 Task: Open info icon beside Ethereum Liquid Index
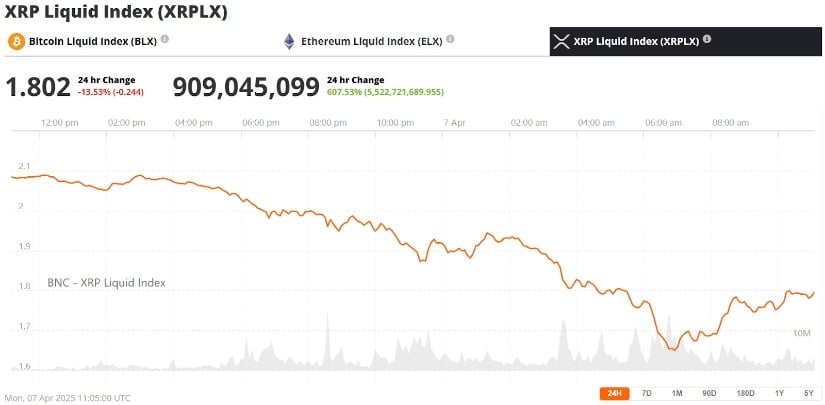click(451, 39)
